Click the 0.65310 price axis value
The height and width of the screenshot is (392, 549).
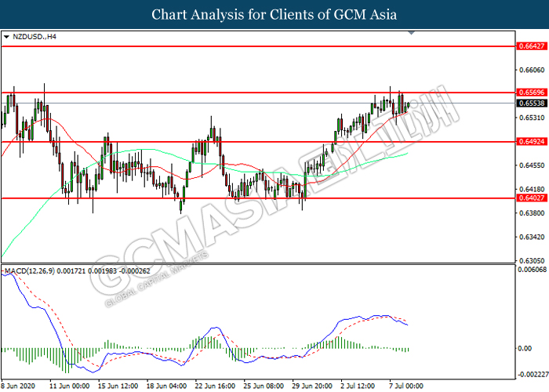click(532, 118)
